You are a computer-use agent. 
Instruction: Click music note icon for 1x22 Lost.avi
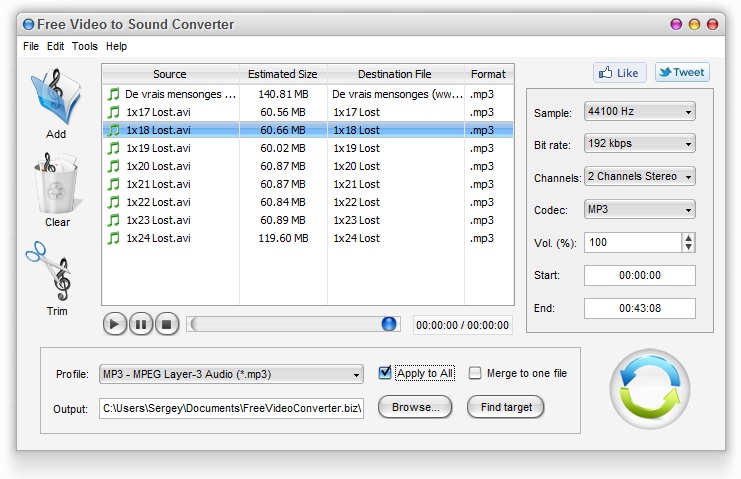[113, 202]
